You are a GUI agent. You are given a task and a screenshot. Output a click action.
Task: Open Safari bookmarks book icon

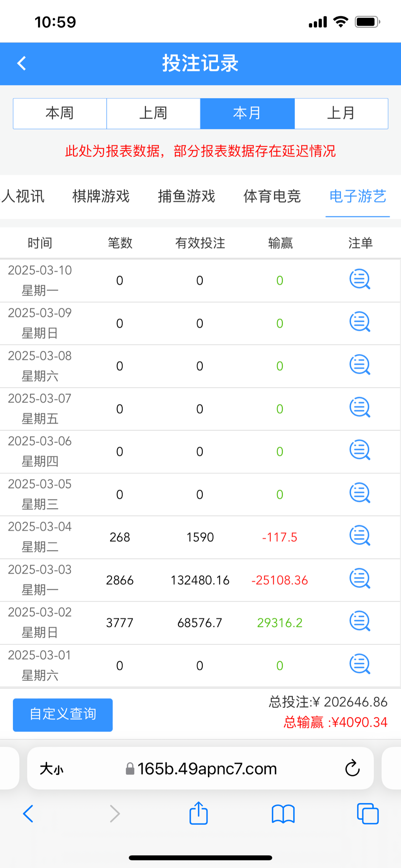[x=283, y=814]
